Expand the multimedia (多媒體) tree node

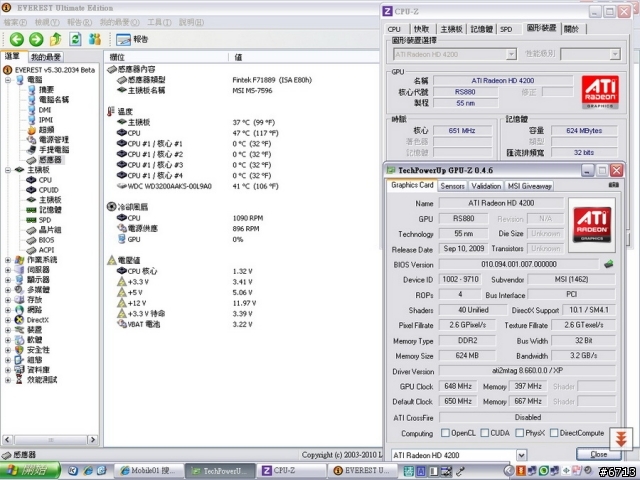(8, 290)
